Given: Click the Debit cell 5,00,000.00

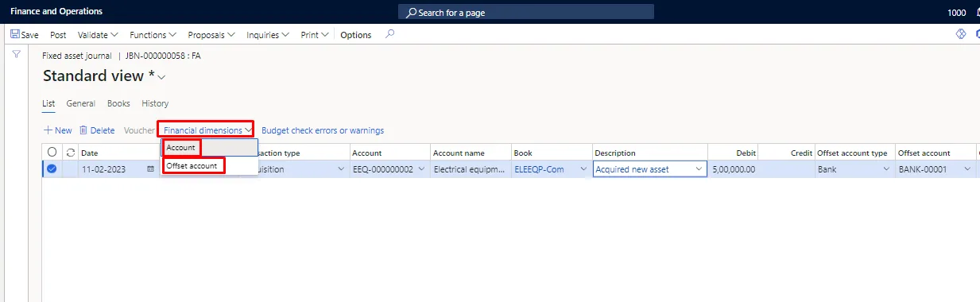Looking at the screenshot, I should pos(732,169).
